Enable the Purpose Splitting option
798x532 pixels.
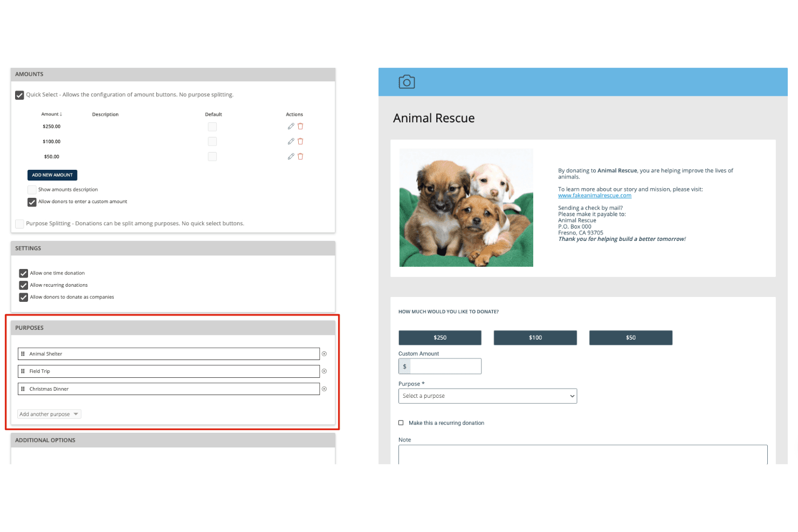click(19, 224)
